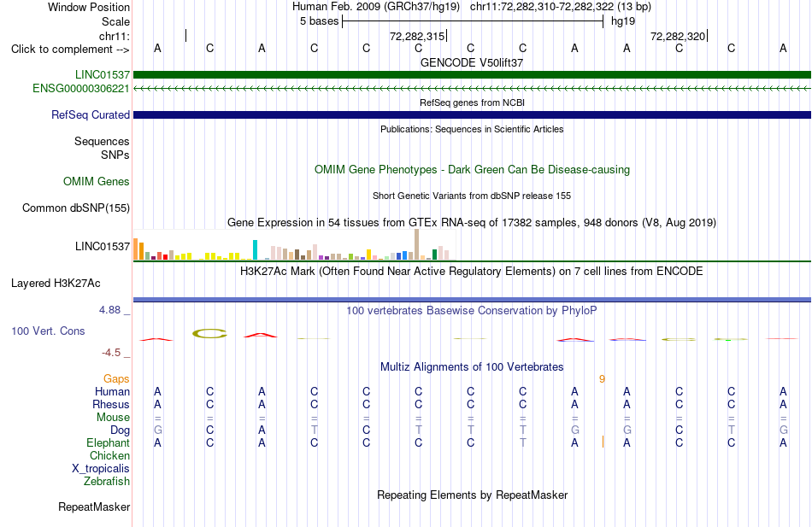The image size is (812, 527).
Task: Click the orange 9 gap count marker
Action: pos(603,379)
